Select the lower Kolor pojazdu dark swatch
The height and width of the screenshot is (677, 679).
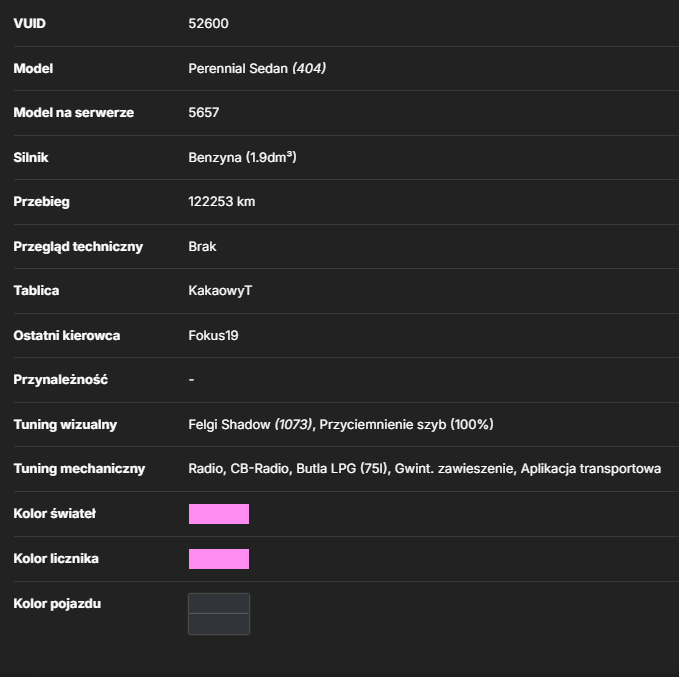pyautogui.click(x=219, y=624)
